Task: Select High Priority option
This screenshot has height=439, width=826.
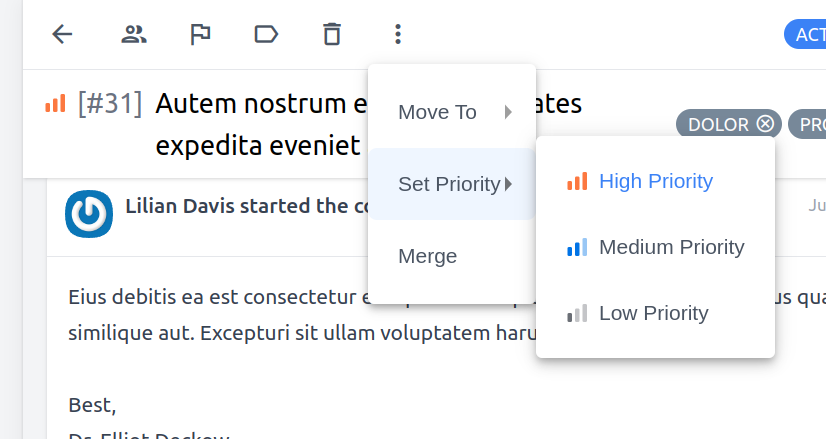Action: click(x=655, y=181)
